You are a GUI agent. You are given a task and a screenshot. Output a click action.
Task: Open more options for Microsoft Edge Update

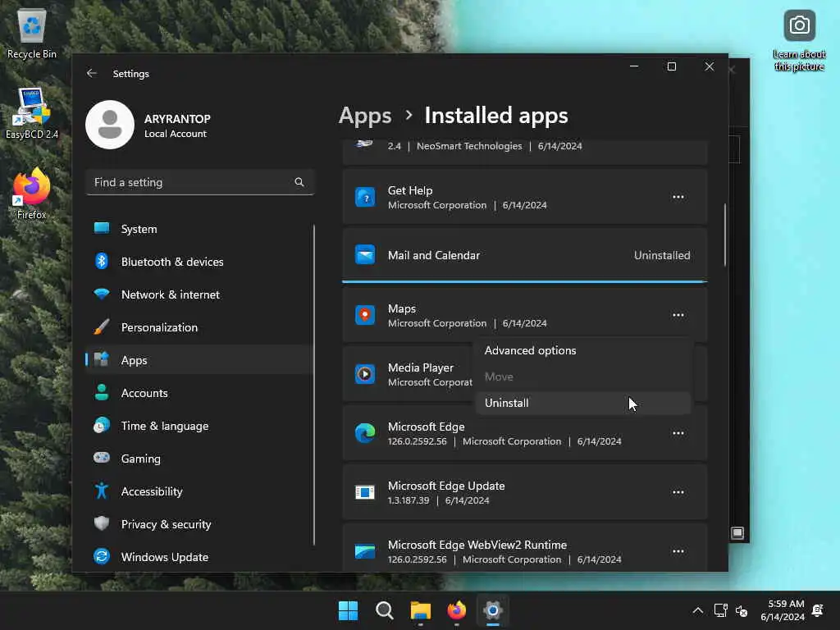678,492
